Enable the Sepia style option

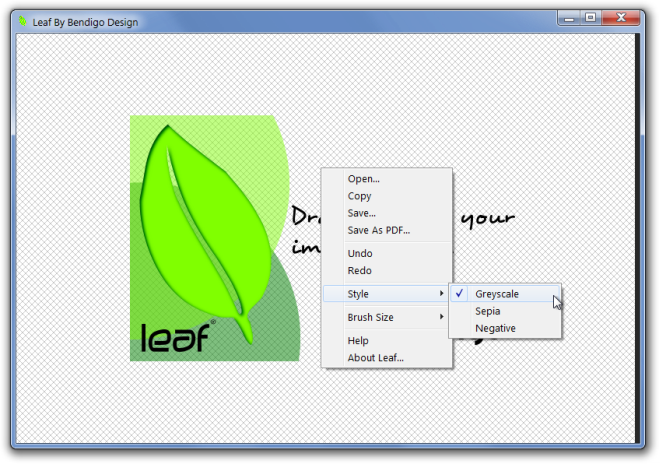pyautogui.click(x=488, y=311)
